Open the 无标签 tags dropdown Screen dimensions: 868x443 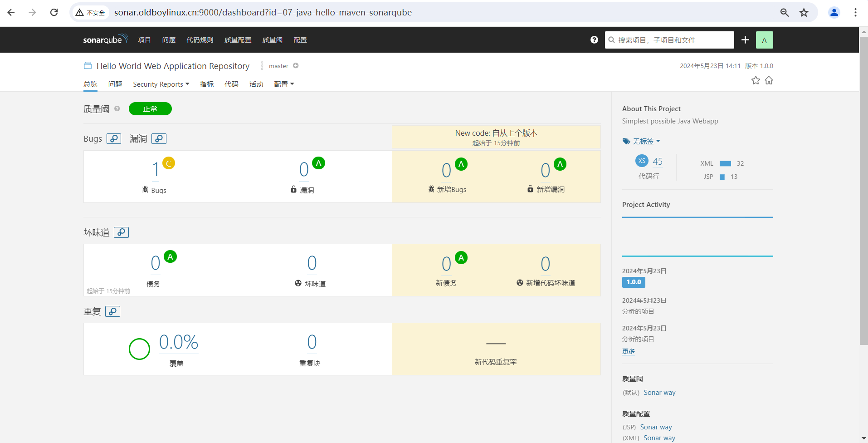pyautogui.click(x=641, y=141)
